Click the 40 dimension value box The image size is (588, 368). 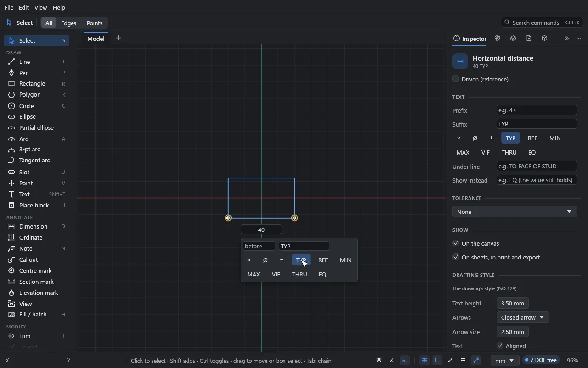pos(261,230)
